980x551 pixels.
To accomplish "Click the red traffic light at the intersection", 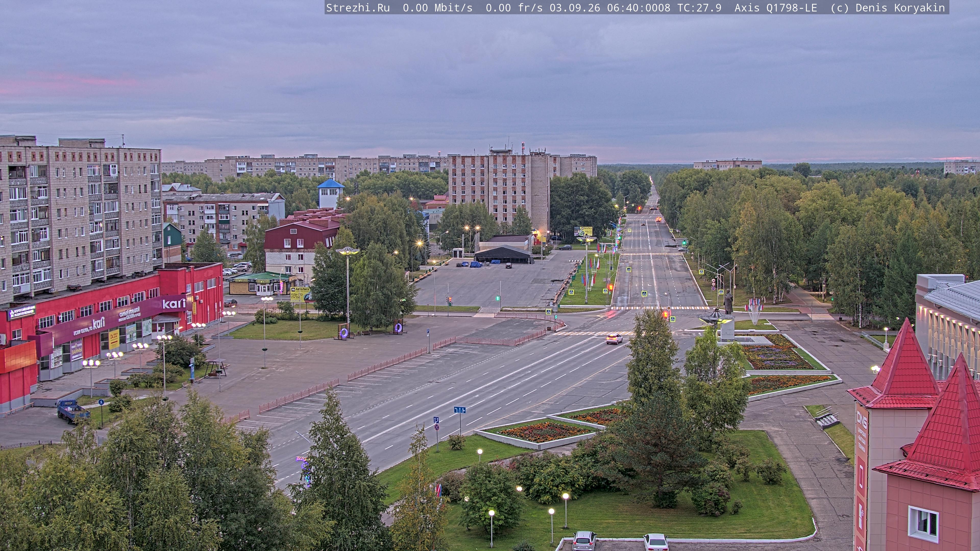I will click(665, 315).
